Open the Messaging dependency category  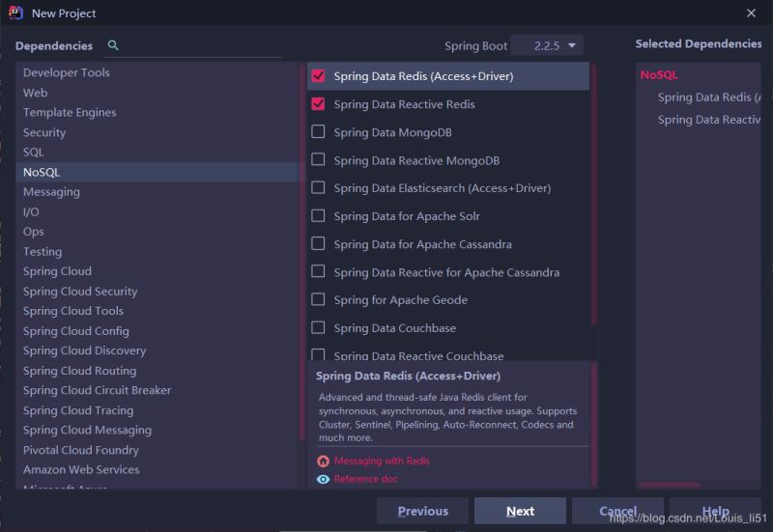[x=51, y=191]
